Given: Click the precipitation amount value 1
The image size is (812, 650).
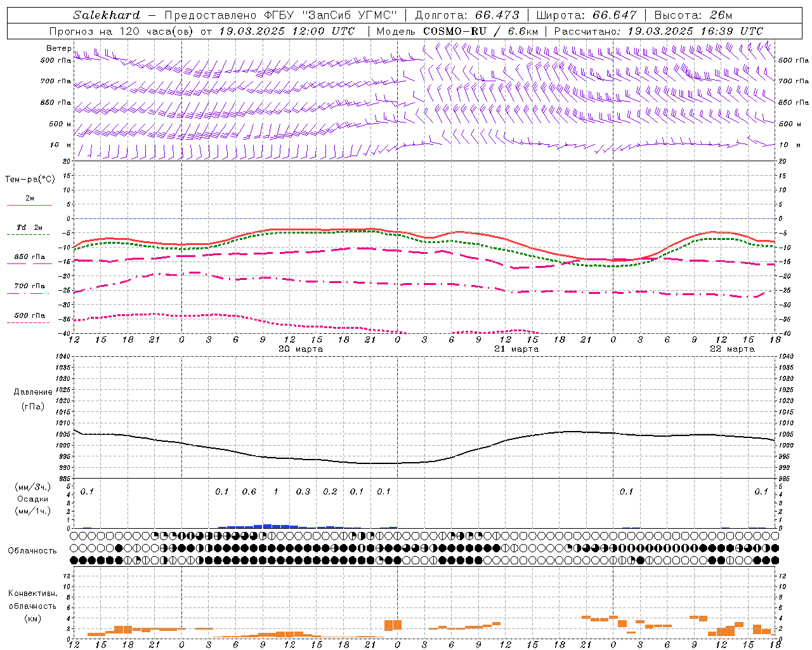Looking at the screenshot, I should (276, 492).
